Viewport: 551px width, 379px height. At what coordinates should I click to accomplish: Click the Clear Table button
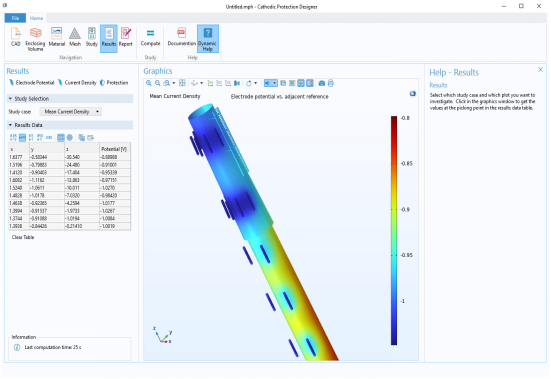pyautogui.click(x=23, y=237)
